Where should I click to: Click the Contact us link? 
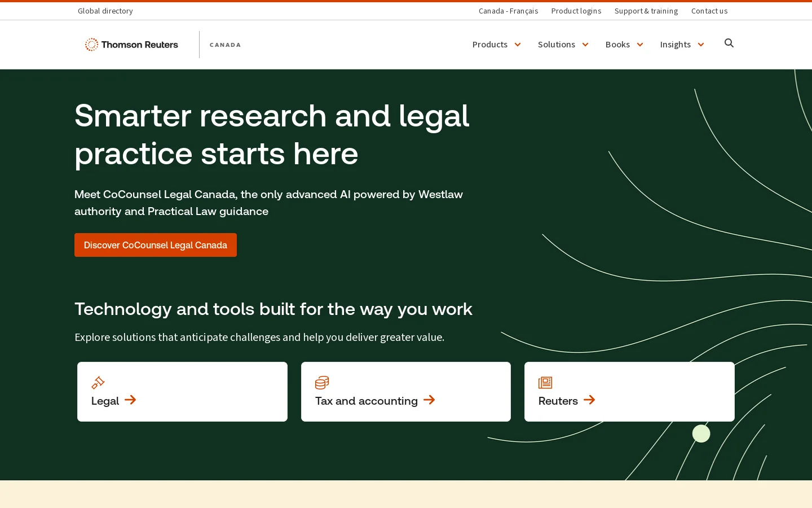pyautogui.click(x=709, y=11)
